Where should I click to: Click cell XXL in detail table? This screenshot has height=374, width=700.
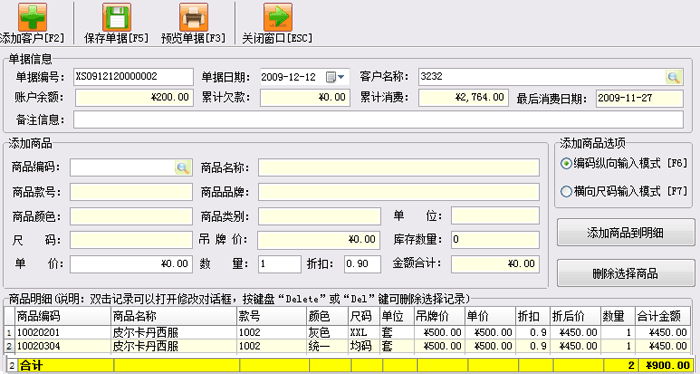[x=364, y=332]
